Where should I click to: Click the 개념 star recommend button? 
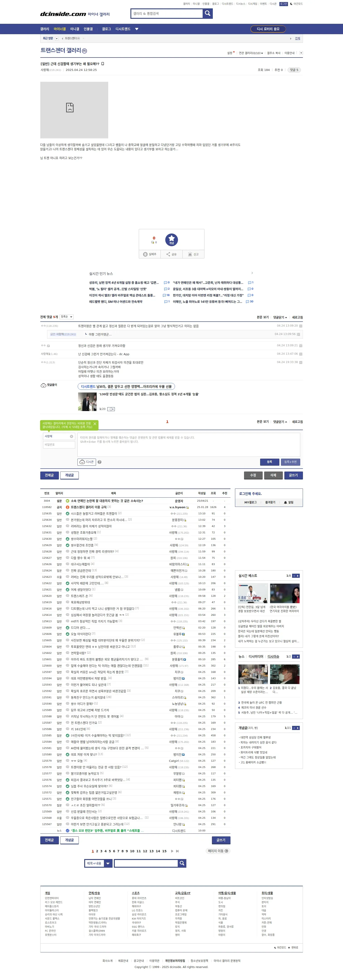[172, 240]
